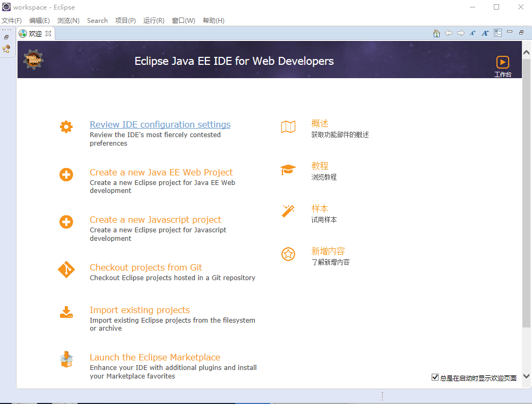Open the customize page checklist icon

(497, 33)
